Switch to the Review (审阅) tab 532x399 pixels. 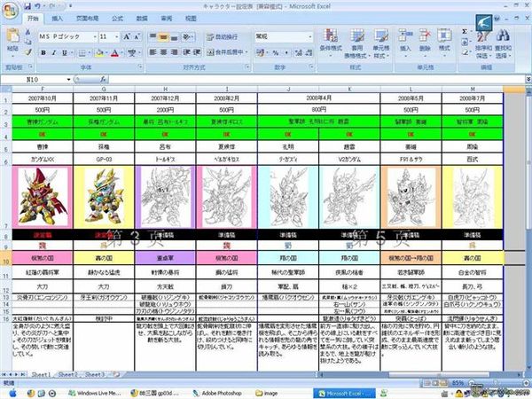tap(167, 19)
